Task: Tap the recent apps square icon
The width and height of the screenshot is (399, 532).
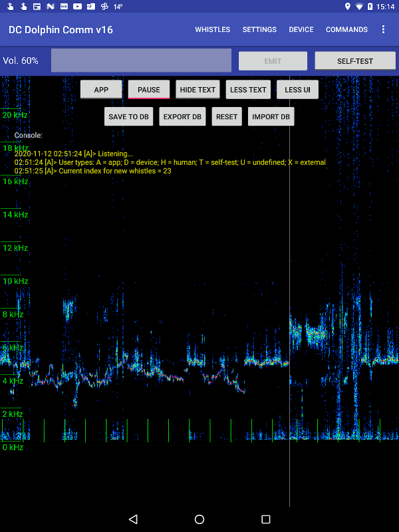Action: click(x=265, y=519)
